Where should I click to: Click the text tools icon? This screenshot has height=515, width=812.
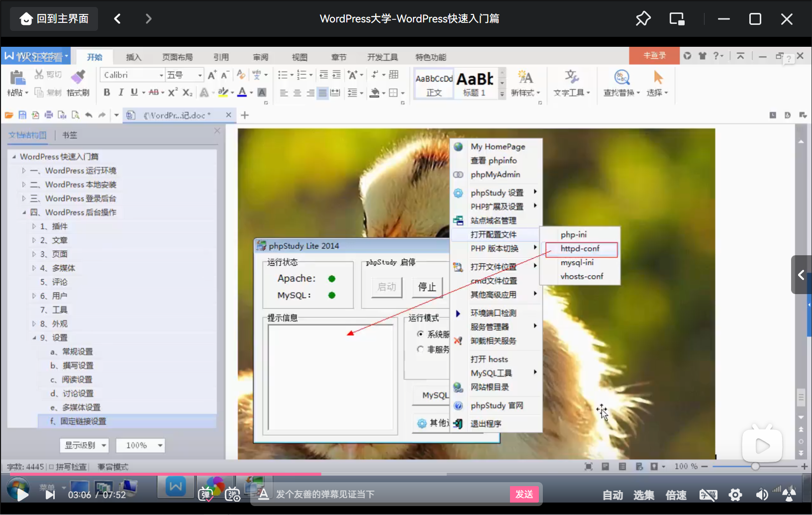pos(571,77)
